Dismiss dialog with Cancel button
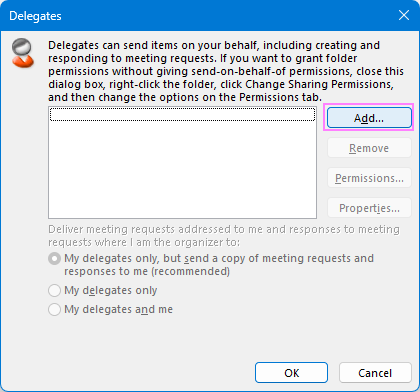The width and height of the screenshot is (420, 392). (x=375, y=373)
